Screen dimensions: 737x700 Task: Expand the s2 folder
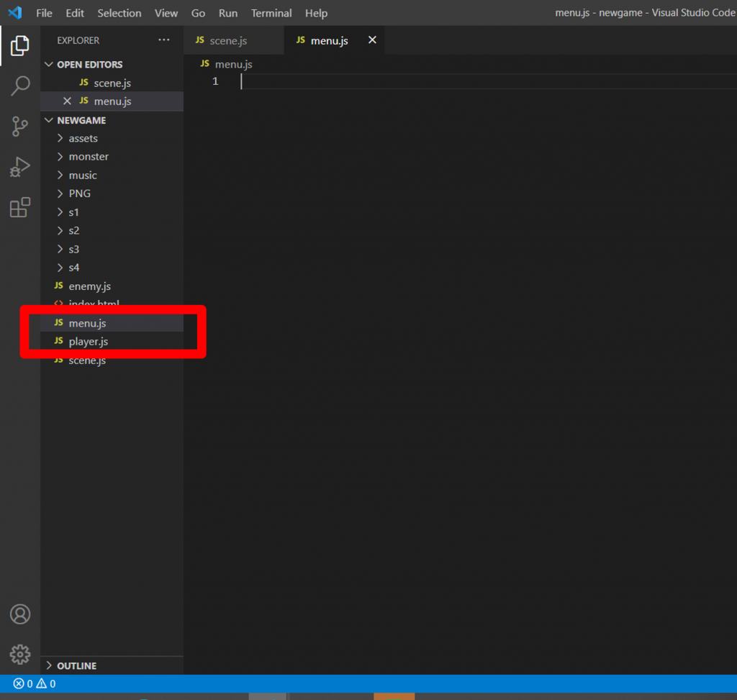pos(60,230)
